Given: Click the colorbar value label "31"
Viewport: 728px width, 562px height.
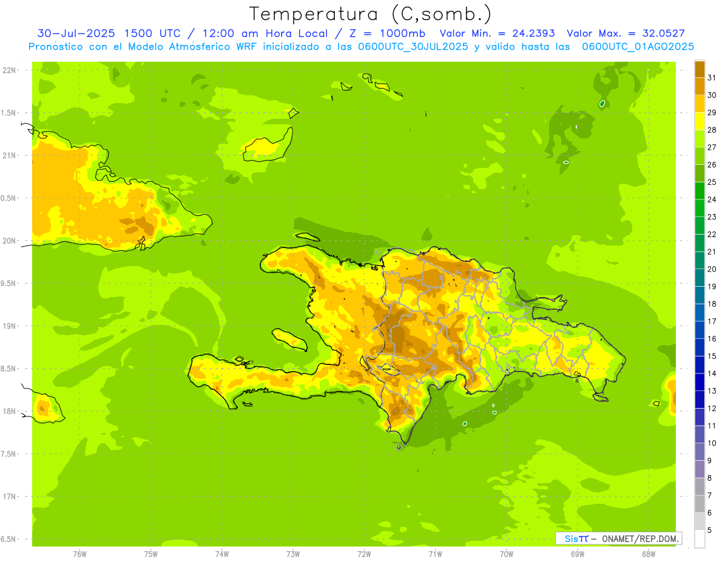Looking at the screenshot, I should coord(712,78).
